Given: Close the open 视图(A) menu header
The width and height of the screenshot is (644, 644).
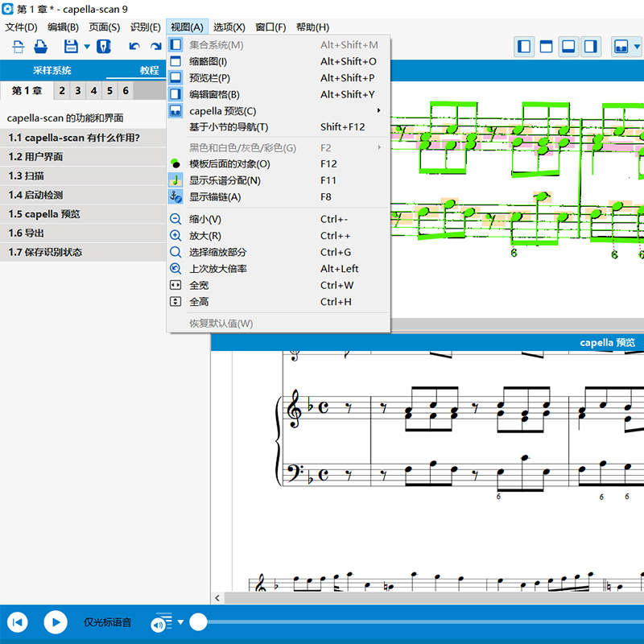Looking at the screenshot, I should pos(188,27).
